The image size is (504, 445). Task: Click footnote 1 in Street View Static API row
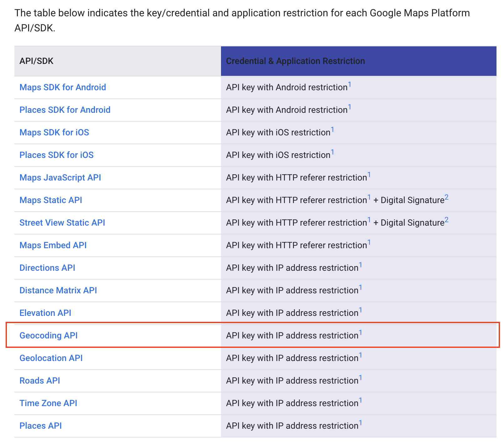point(369,220)
